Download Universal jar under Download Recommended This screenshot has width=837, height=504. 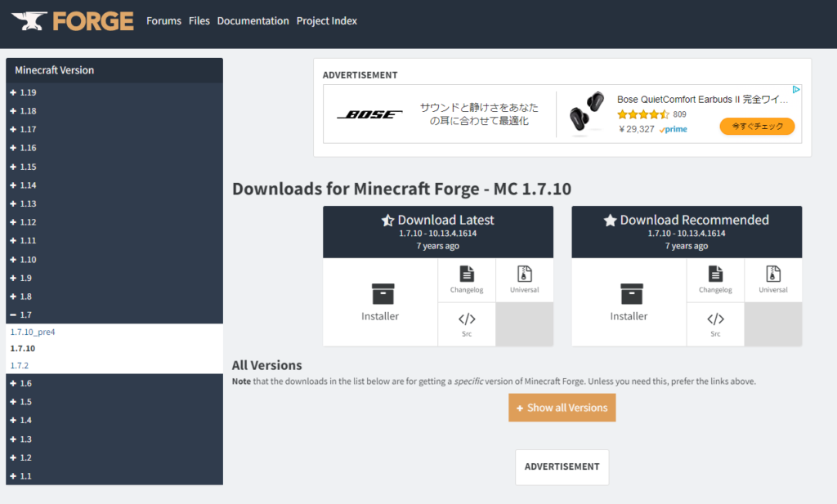[x=773, y=280]
